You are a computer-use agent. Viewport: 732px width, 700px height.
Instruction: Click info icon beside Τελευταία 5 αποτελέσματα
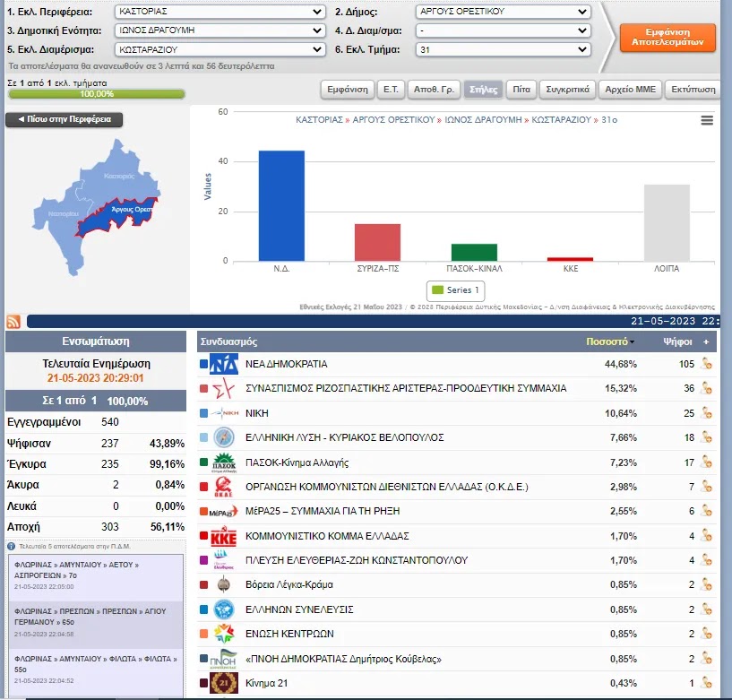tap(12, 547)
